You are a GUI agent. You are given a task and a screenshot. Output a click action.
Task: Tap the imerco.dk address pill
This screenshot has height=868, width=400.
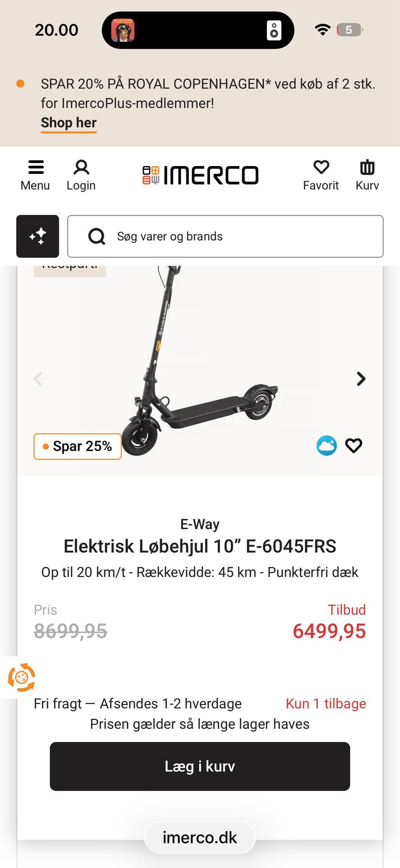click(x=200, y=838)
